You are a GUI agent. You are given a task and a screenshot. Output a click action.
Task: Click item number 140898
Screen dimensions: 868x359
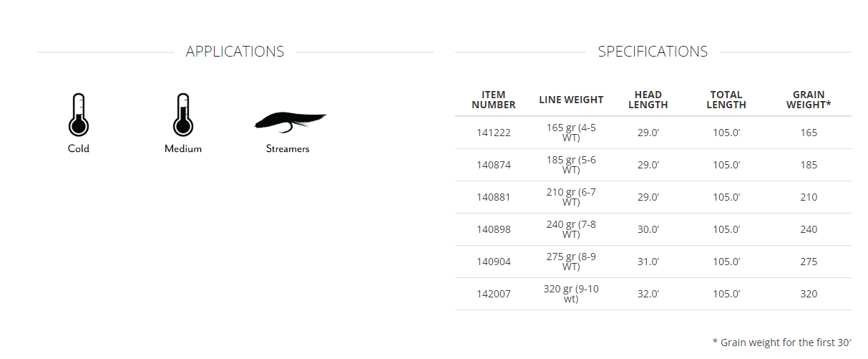494,229
